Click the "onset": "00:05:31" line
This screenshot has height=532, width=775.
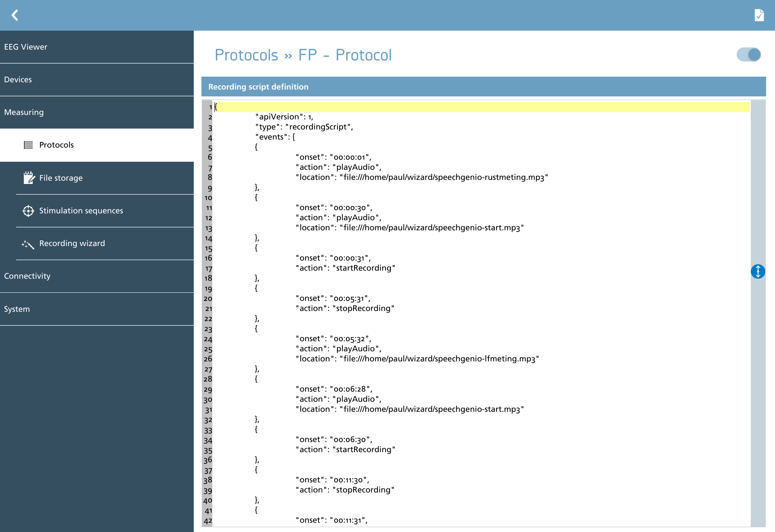pyautogui.click(x=333, y=298)
